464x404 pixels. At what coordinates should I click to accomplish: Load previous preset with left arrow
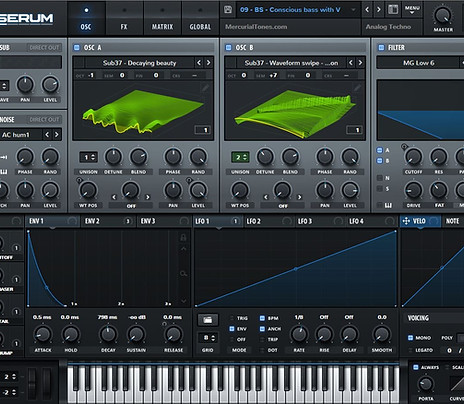pos(367,9)
